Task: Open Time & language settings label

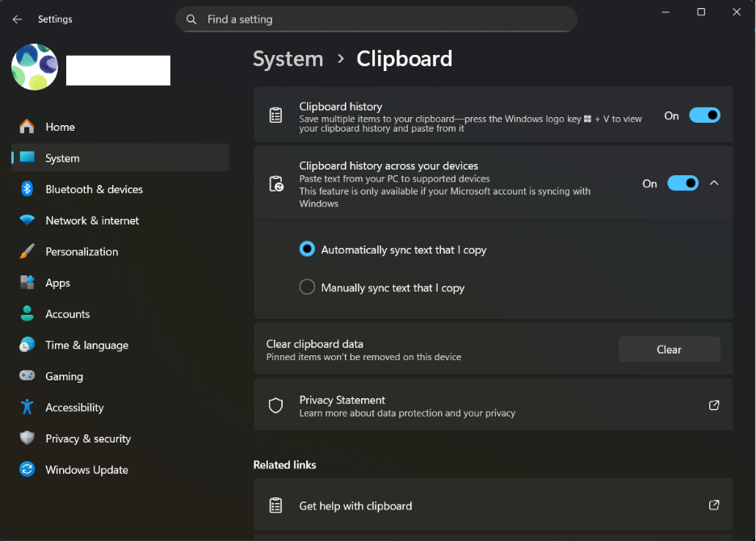Action: [86, 346]
